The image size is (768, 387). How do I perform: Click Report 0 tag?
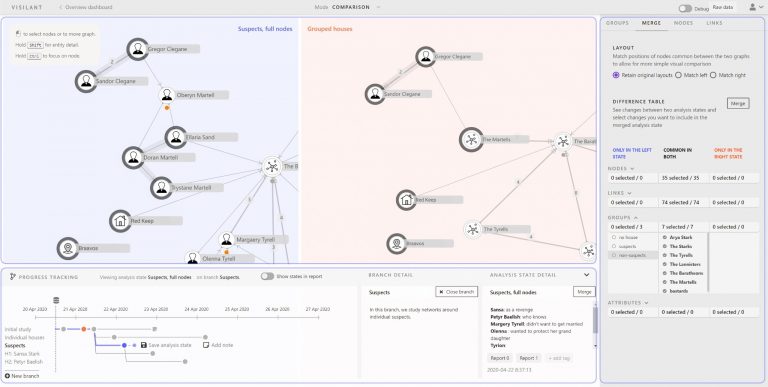coord(500,358)
